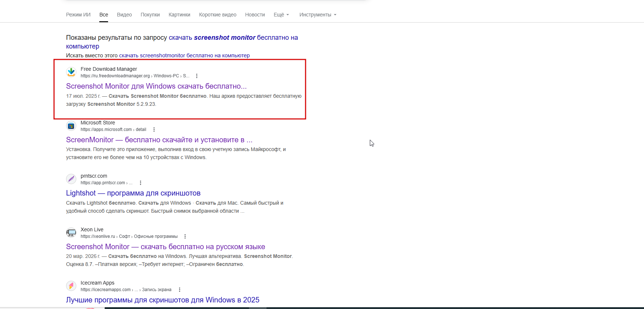Click the app.prntscr.com URL breadcrumb

point(106,183)
